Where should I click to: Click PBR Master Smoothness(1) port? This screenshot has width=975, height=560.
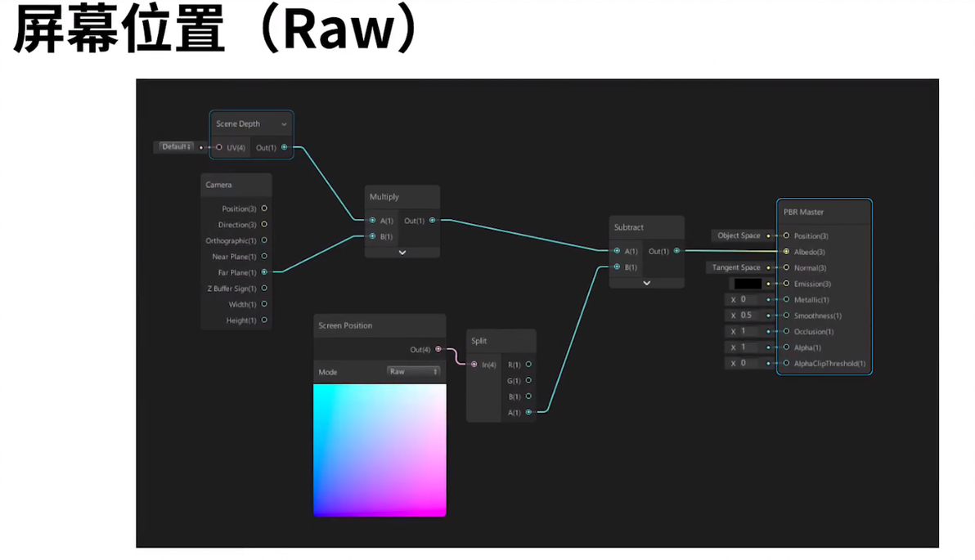click(787, 315)
